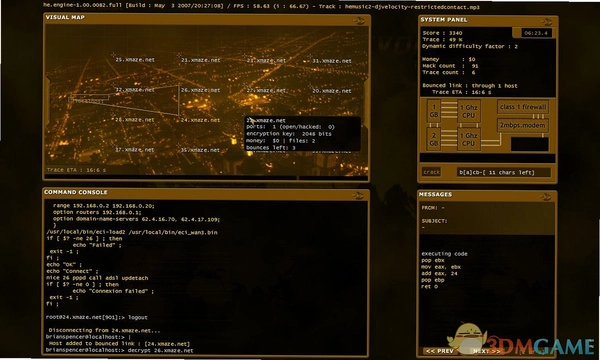
Task: Click the Visual Map panel corner icon
Action: click(x=358, y=21)
